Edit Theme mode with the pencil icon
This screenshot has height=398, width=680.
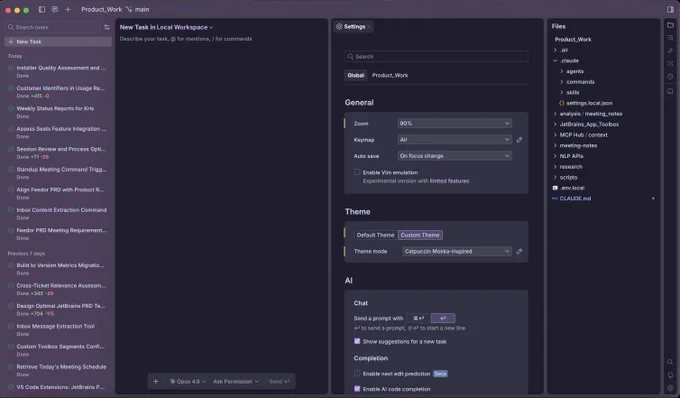click(x=519, y=251)
